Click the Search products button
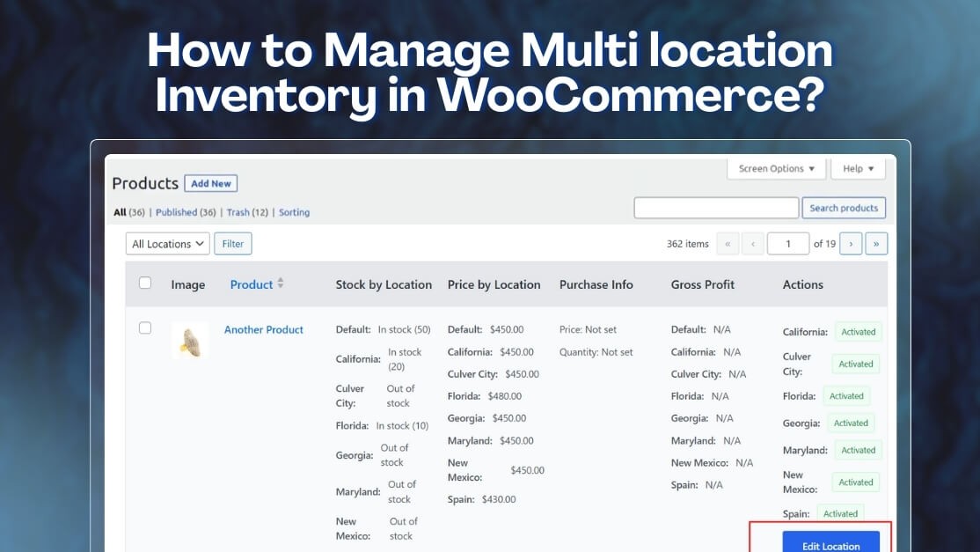The width and height of the screenshot is (980, 552). coord(844,208)
